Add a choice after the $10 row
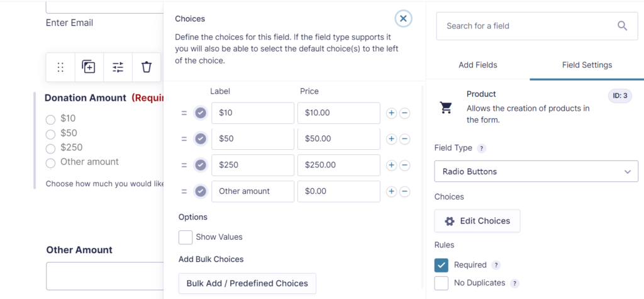This screenshot has height=299, width=644. coord(391,113)
